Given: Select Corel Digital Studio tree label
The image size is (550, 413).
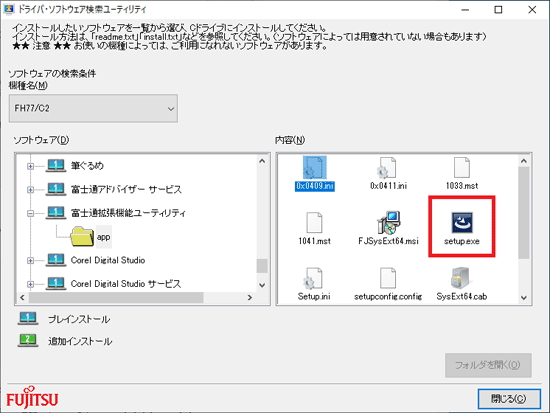Looking at the screenshot, I should click(108, 260).
